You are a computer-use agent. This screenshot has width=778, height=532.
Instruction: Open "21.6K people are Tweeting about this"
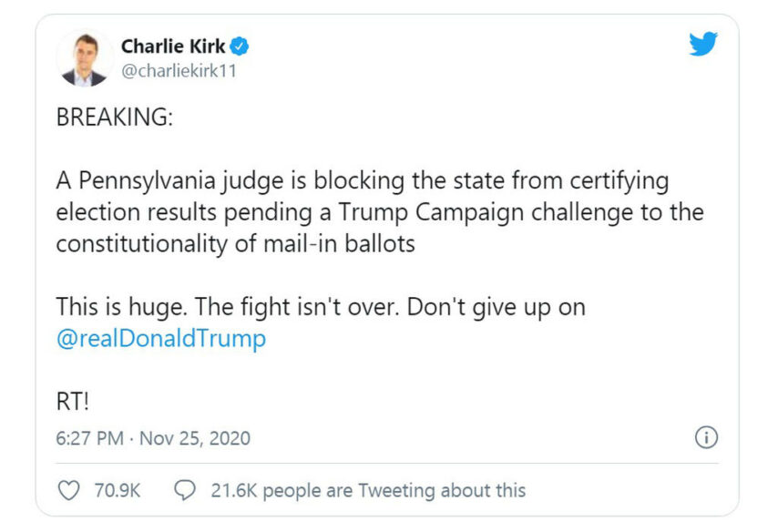tap(368, 490)
